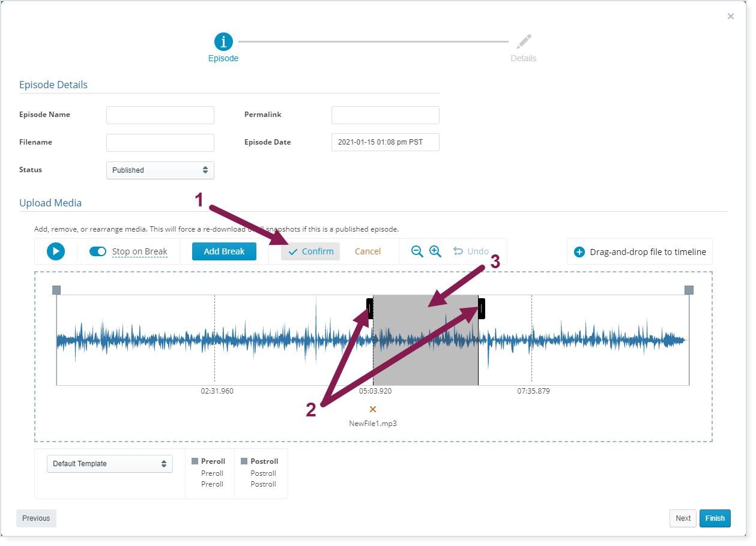Open the Status dropdown showing Published

tap(160, 170)
